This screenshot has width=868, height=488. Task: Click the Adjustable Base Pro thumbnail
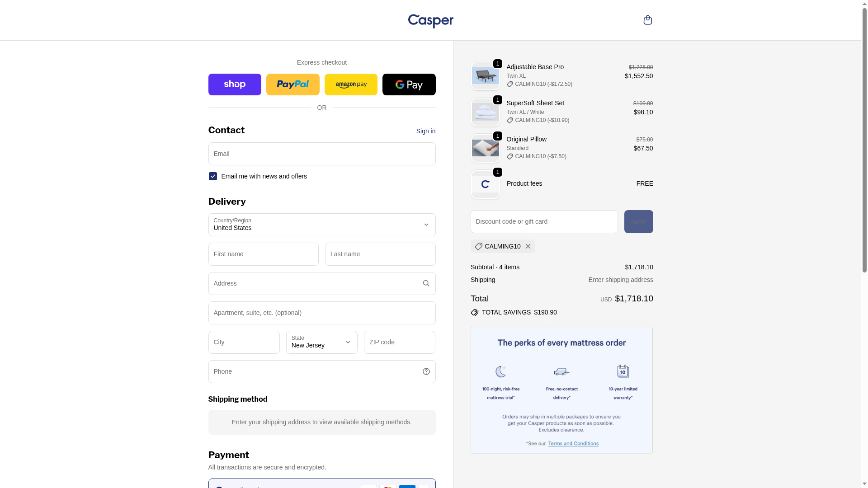tap(485, 76)
